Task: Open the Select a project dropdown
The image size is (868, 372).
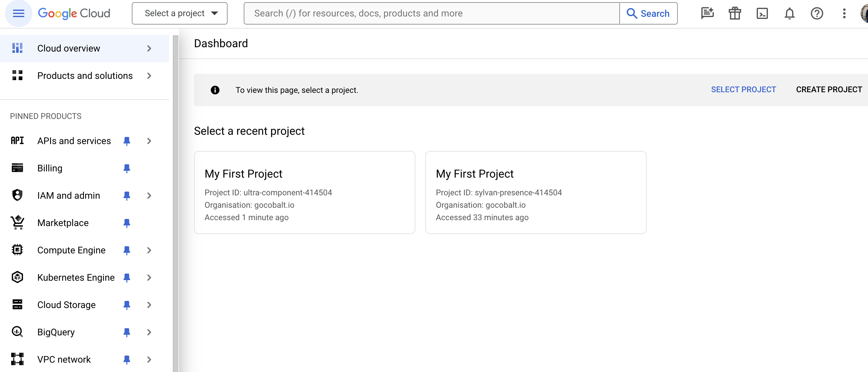Action: (179, 13)
